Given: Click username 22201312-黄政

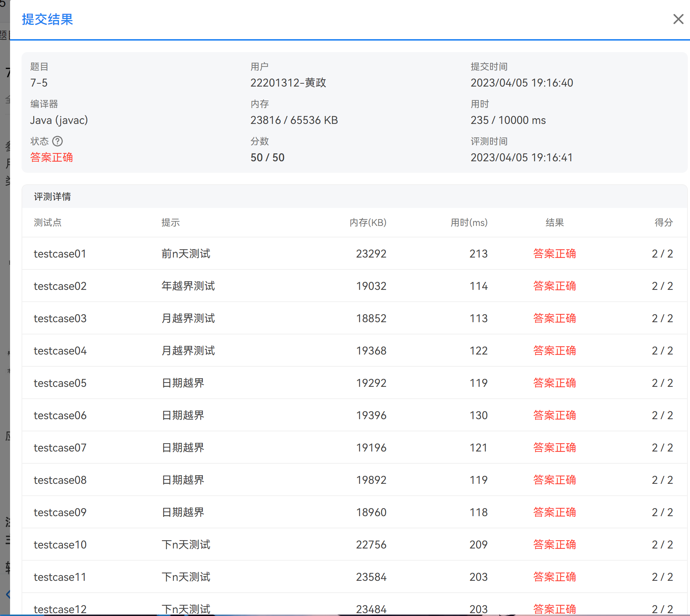Looking at the screenshot, I should click(x=288, y=83).
